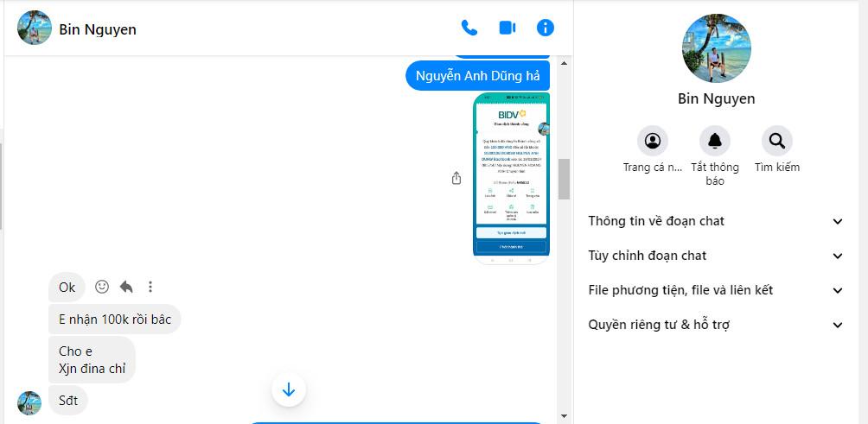Open more options for the Ok message

(150, 287)
